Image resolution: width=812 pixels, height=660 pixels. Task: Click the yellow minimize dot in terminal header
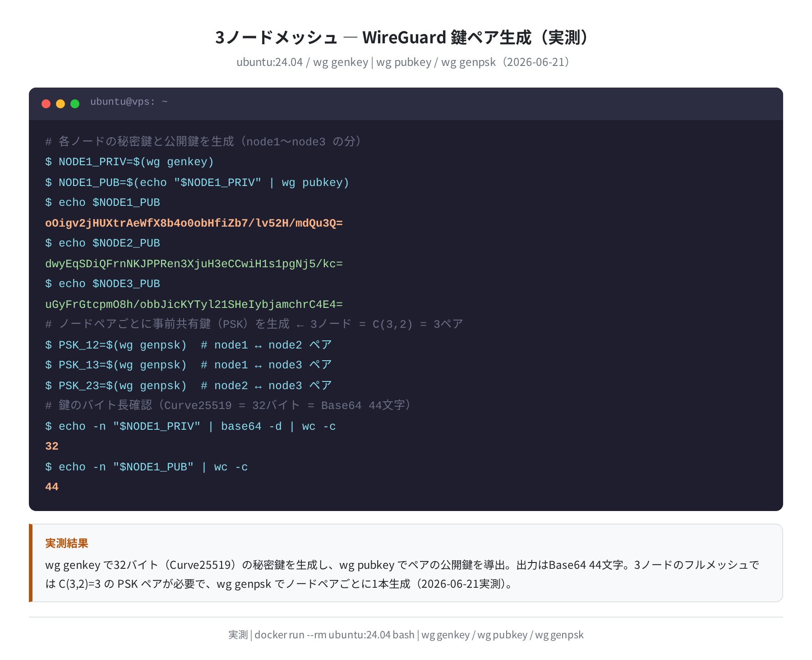60,104
